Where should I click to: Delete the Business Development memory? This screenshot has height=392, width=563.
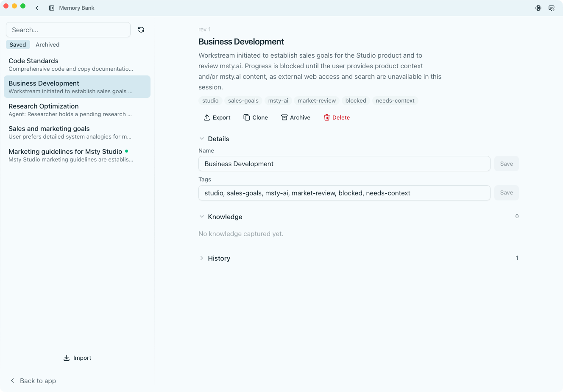click(x=337, y=117)
